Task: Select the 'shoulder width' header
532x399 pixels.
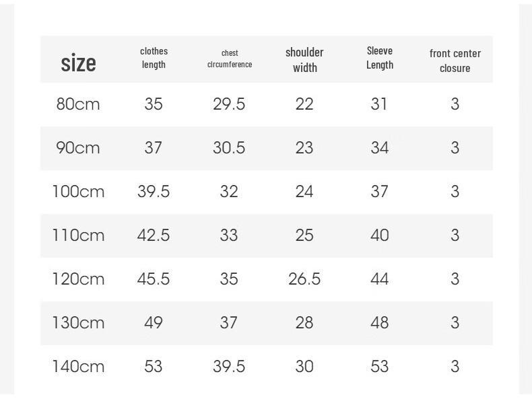Action: click(x=304, y=60)
